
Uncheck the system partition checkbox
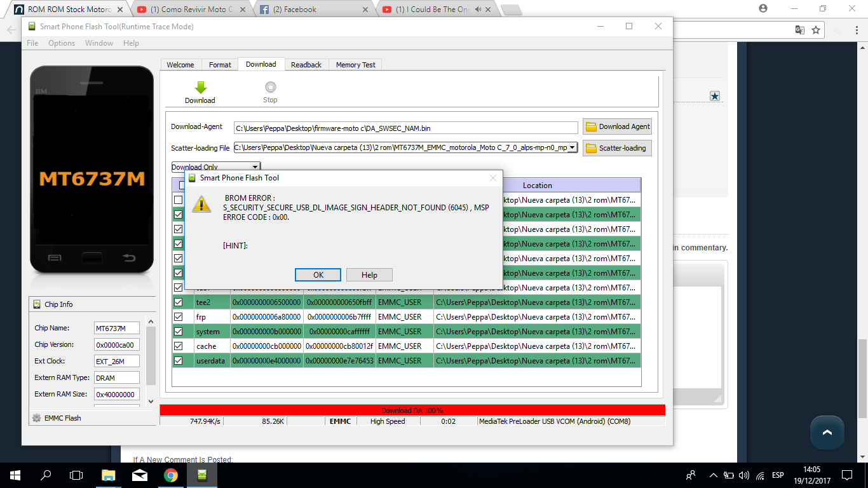coord(179,332)
